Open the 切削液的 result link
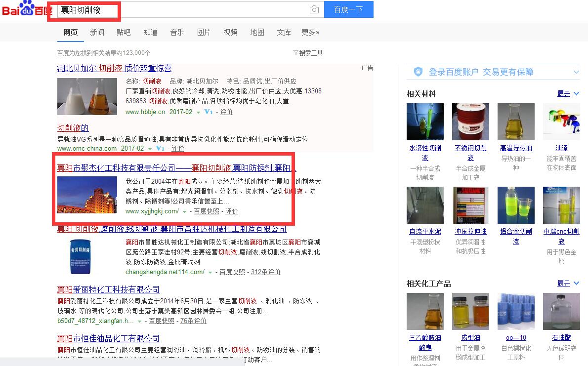 (x=73, y=128)
